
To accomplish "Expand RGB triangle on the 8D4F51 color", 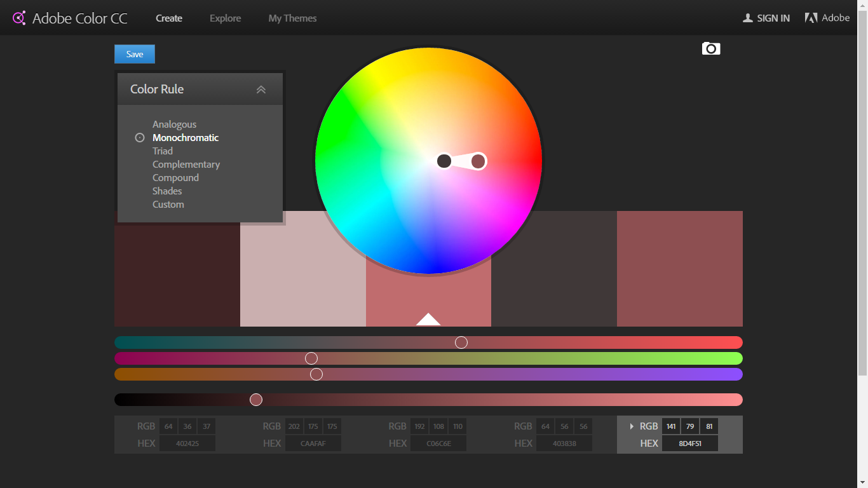I will (631, 426).
